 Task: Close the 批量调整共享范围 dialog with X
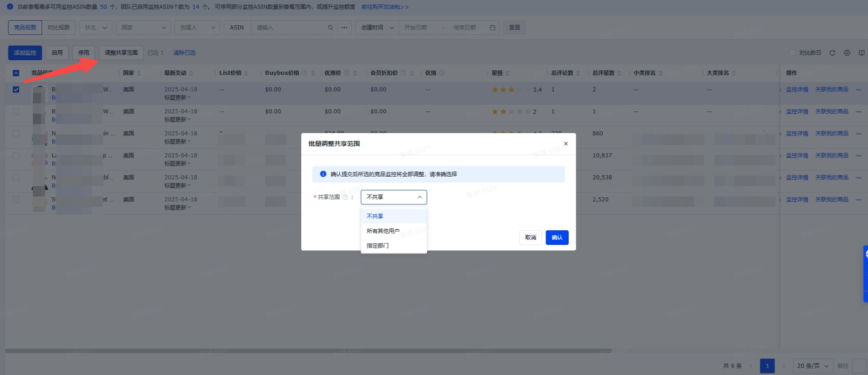(x=566, y=144)
